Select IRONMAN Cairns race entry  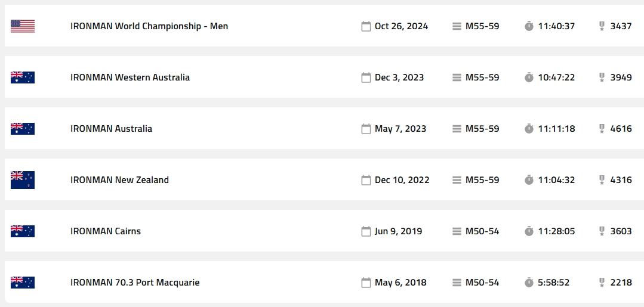point(106,231)
